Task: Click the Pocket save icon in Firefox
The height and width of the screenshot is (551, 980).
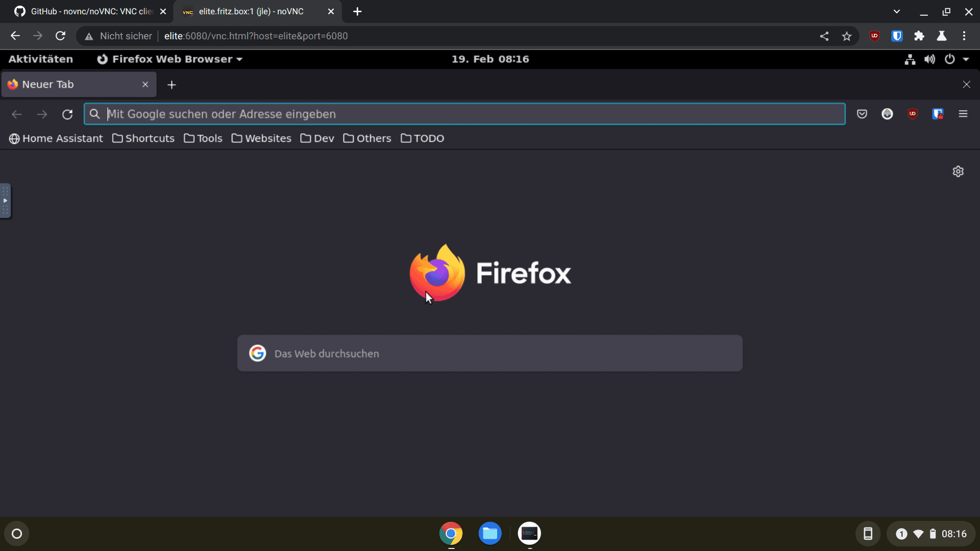Action: [x=862, y=114]
